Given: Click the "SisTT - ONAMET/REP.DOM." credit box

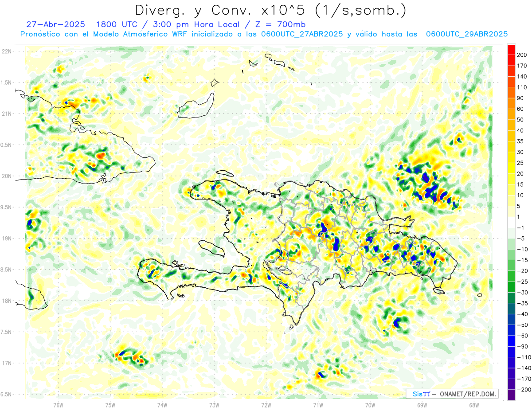Looking at the screenshot, I should tap(452, 394).
